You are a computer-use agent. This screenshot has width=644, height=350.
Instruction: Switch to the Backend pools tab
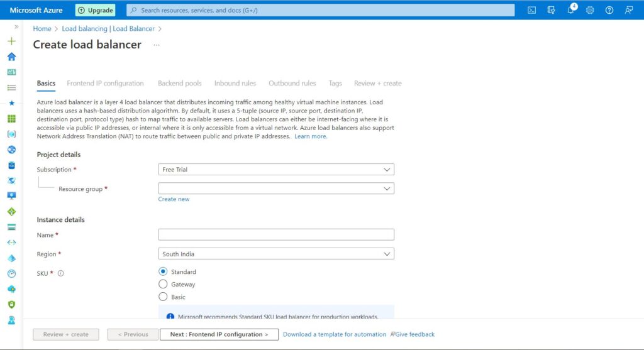point(179,84)
